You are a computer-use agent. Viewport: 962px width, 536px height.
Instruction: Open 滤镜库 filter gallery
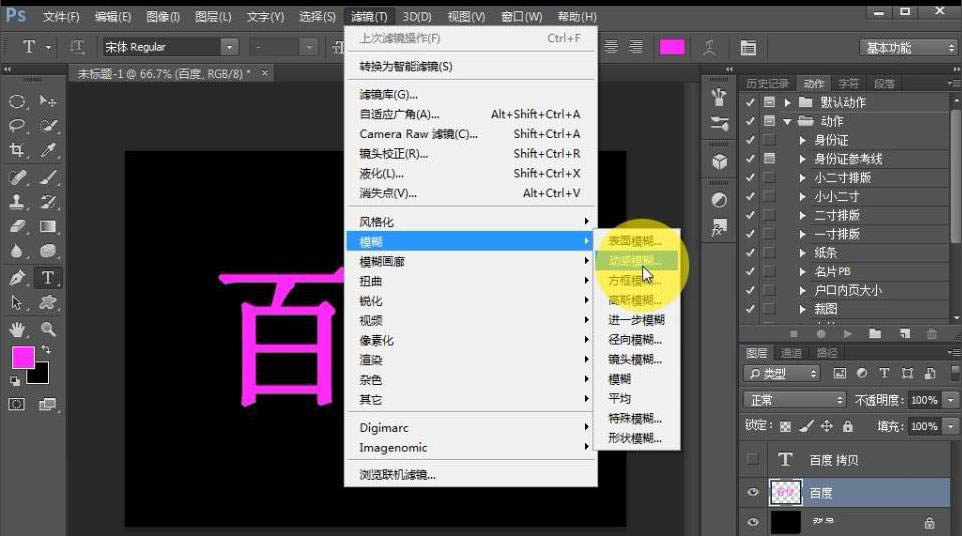471,94
